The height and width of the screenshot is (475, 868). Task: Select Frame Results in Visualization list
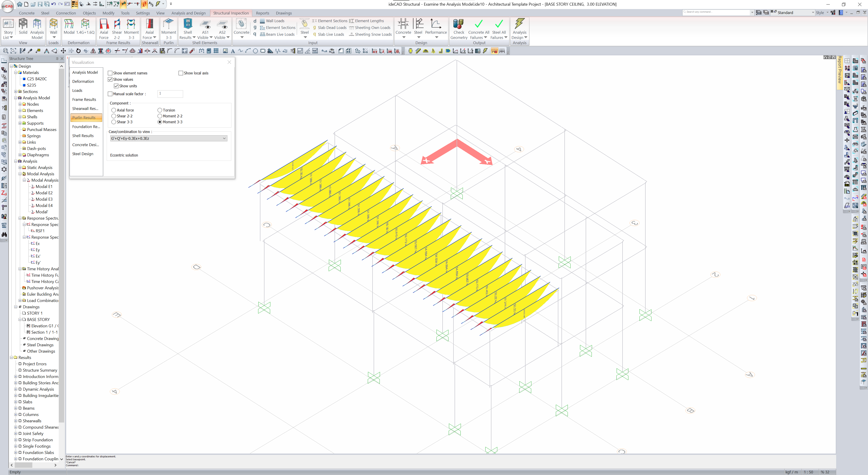click(x=84, y=100)
